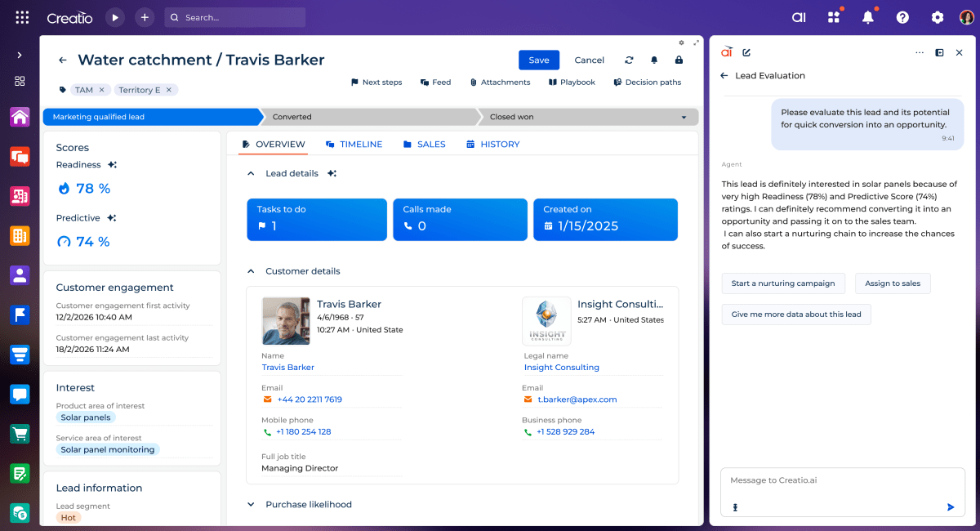Click the Creatio AI icon in top bar

pos(799,17)
